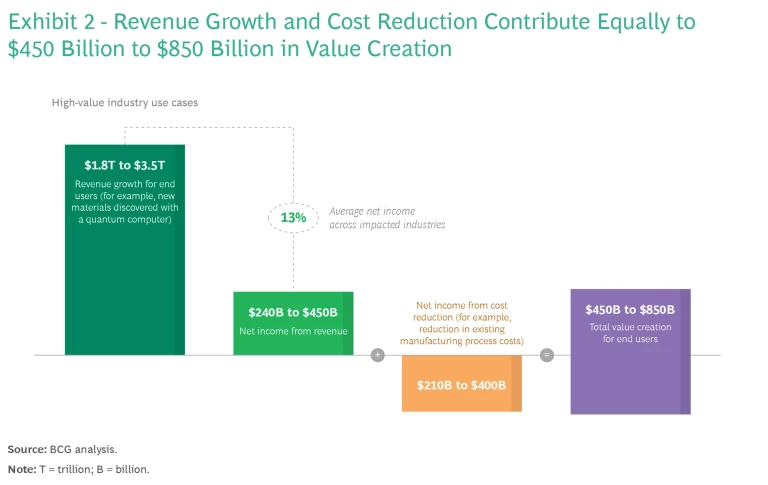This screenshot has width=768, height=485.
Task: Select the orange 'Net income from cost reduction' text
Action: [461, 324]
